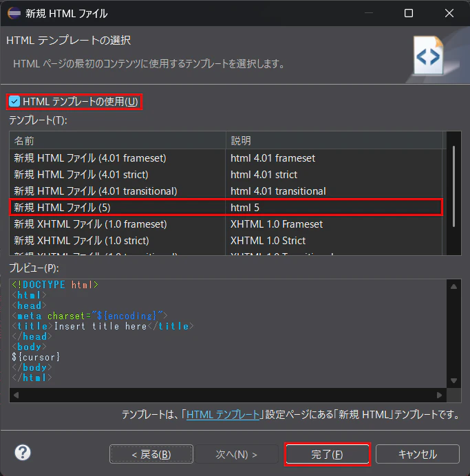
Task: Click the meta charset line in preview
Action: coord(89,316)
